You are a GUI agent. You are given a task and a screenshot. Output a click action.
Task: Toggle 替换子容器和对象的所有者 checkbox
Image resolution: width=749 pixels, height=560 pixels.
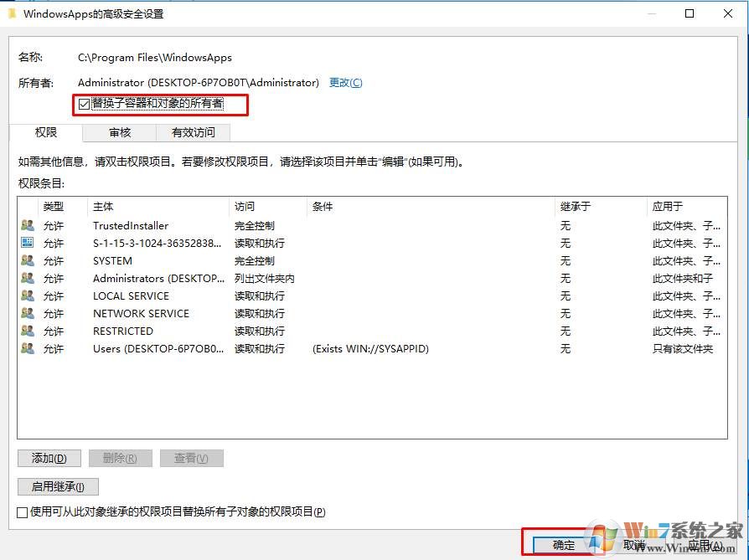tap(84, 104)
